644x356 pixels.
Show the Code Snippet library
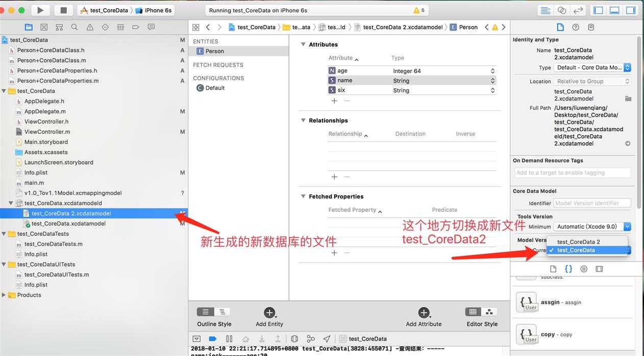[568, 269]
